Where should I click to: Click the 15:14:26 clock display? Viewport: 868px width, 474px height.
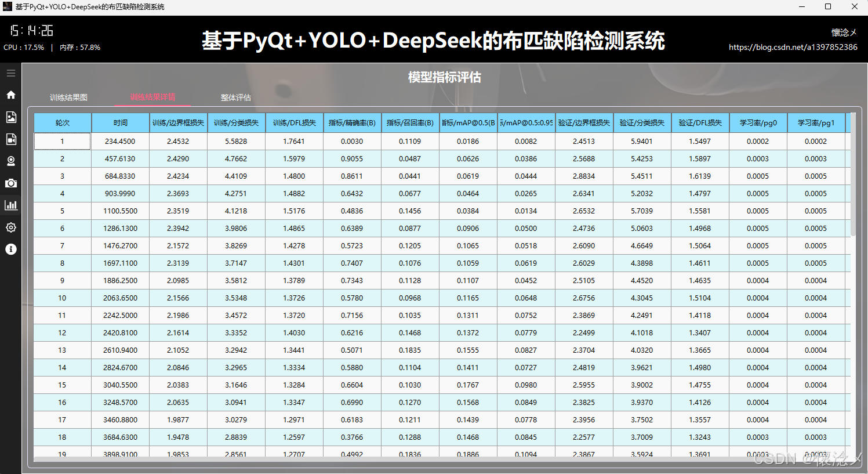tap(31, 31)
